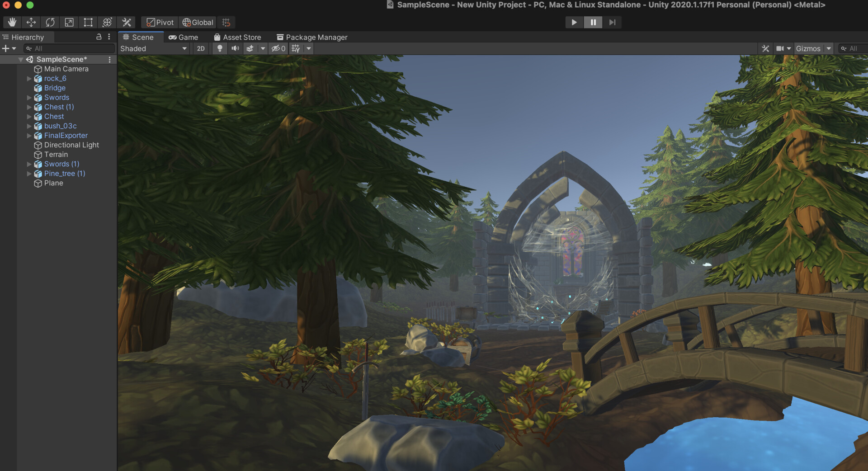Screen dimensions: 868x471
Task: Select the Hand tool in the toolbar
Action: 12,22
